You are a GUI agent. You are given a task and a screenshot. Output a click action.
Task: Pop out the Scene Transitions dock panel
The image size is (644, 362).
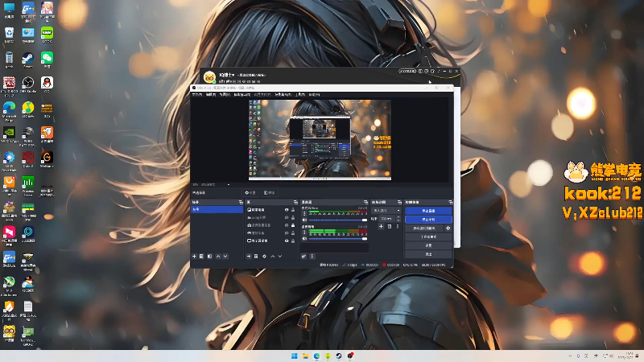[x=399, y=203]
